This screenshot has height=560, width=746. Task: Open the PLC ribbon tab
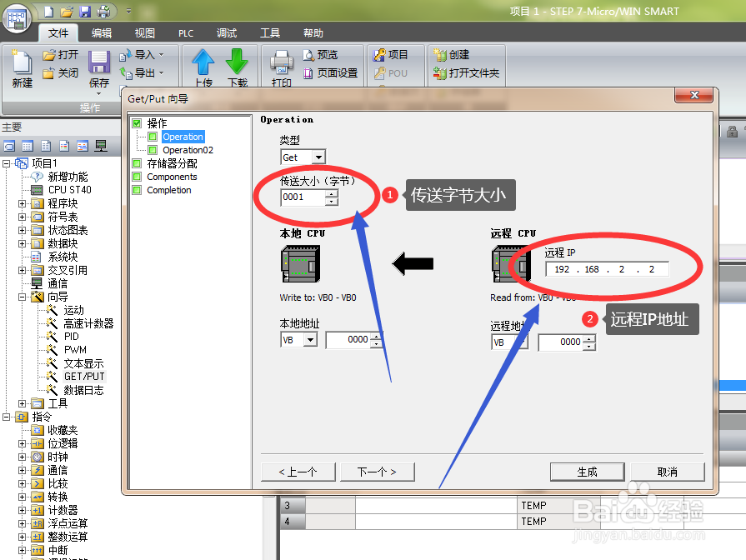click(x=186, y=32)
